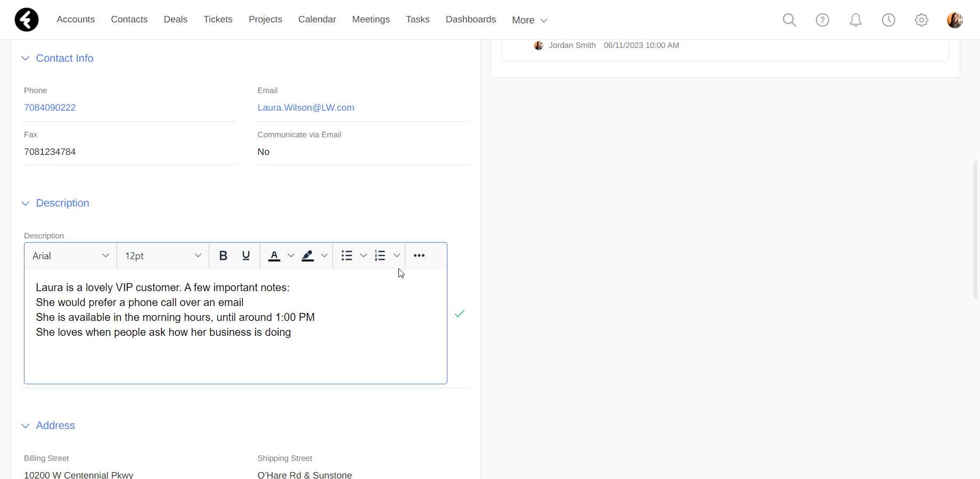Click Communicate via Email value No
This screenshot has height=479, width=980.
(x=263, y=152)
